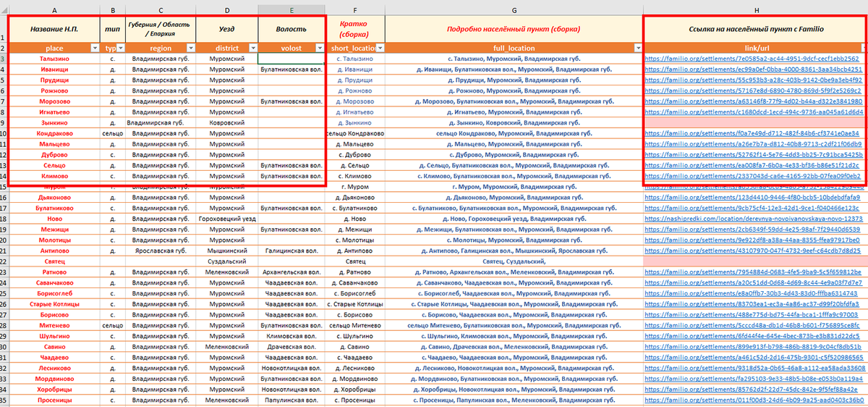868x407 pixels.
Task: Click the 'Волость' header cell
Action: point(292,29)
